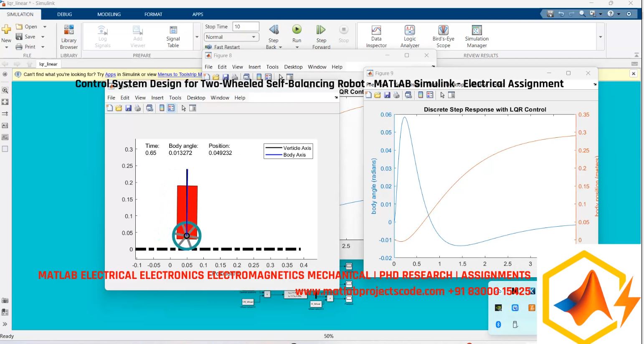Image resolution: width=644 pixels, height=344 pixels.
Task: Open the Library Browser
Action: click(x=68, y=36)
